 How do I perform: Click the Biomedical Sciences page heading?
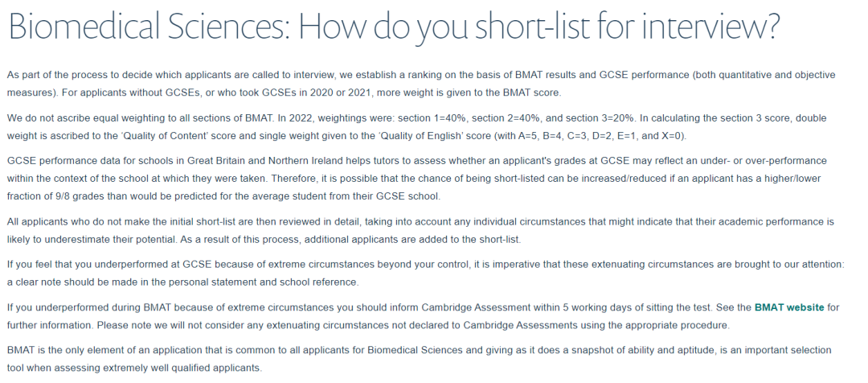point(394,26)
